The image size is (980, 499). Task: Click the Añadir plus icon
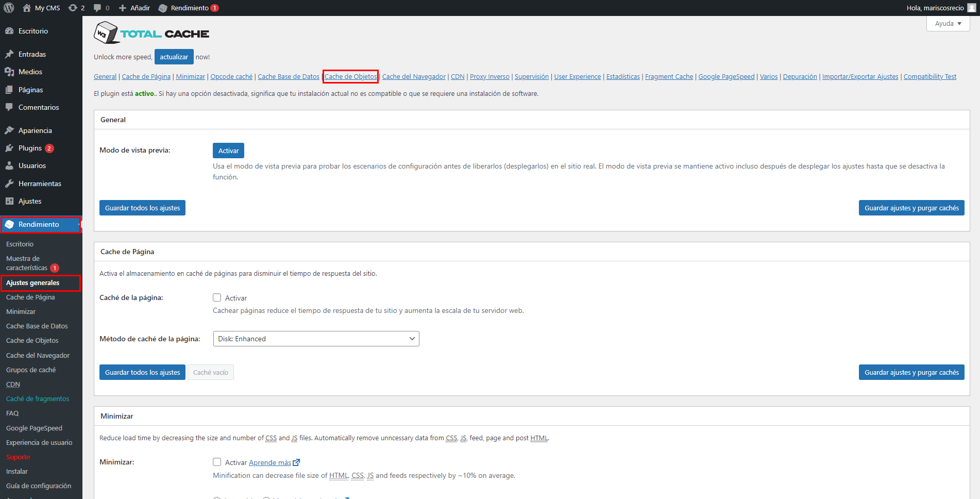123,8
